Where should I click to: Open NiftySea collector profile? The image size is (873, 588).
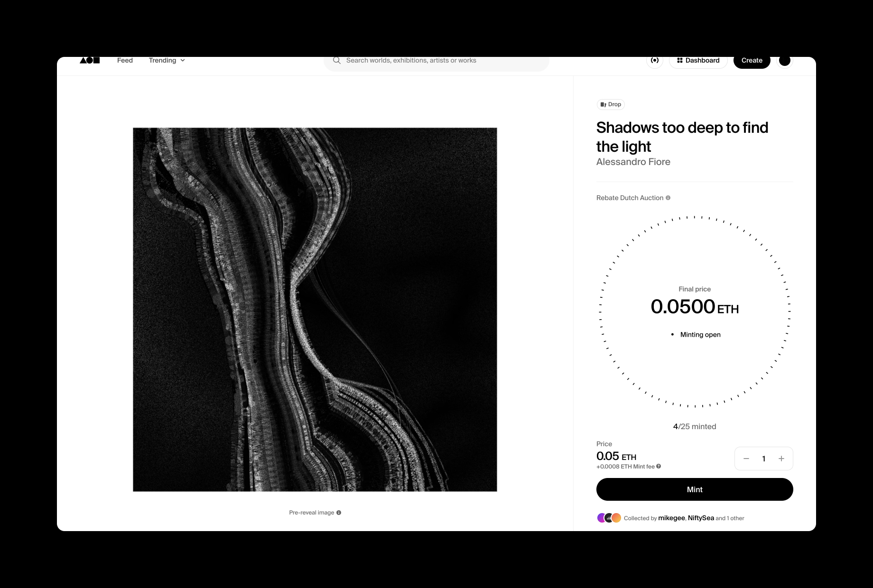(701, 518)
